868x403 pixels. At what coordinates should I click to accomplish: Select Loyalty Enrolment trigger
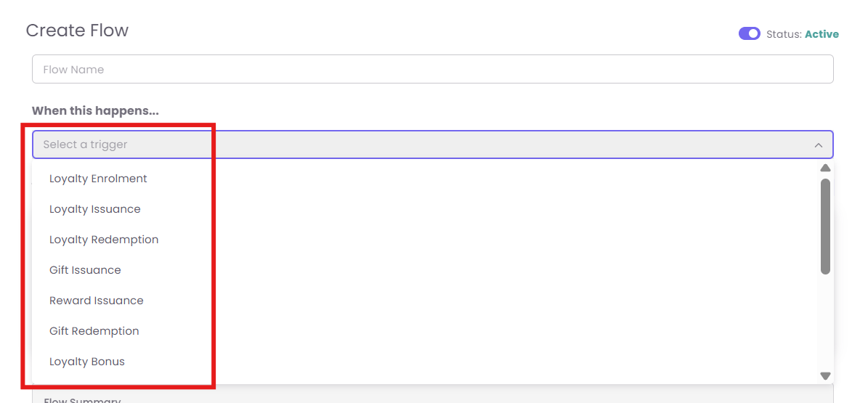[98, 179]
